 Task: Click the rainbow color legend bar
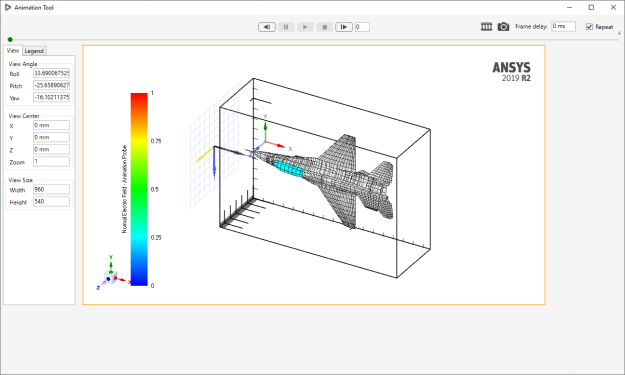tap(139, 189)
